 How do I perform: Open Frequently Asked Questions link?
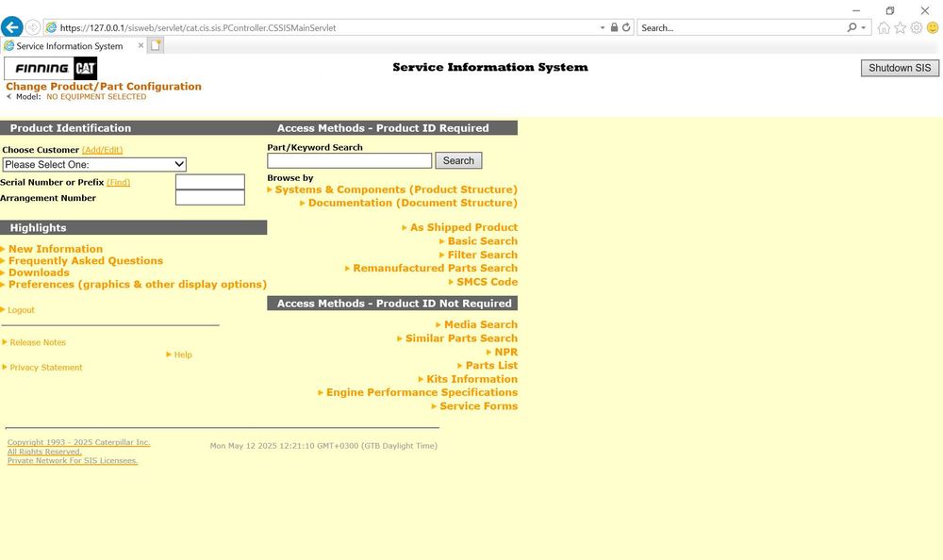pyautogui.click(x=86, y=261)
